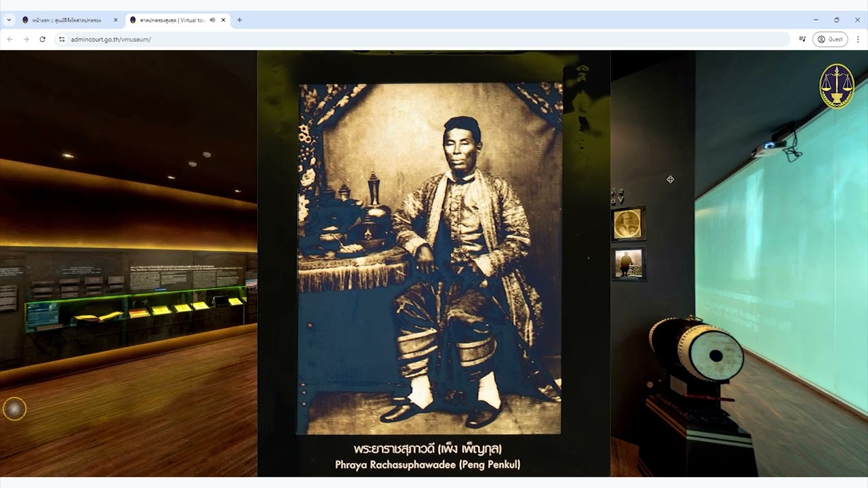Click the circular hotspot on the floor
Screen dimensions: 868x488
14,409
